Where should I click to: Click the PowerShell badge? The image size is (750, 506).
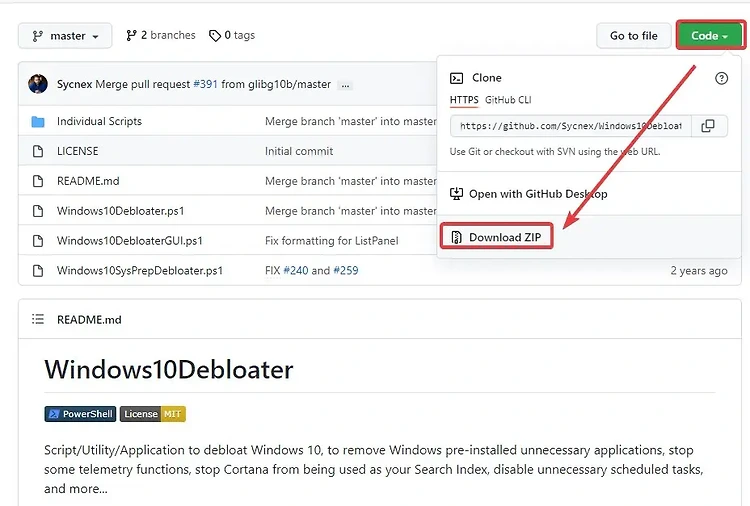[80, 414]
